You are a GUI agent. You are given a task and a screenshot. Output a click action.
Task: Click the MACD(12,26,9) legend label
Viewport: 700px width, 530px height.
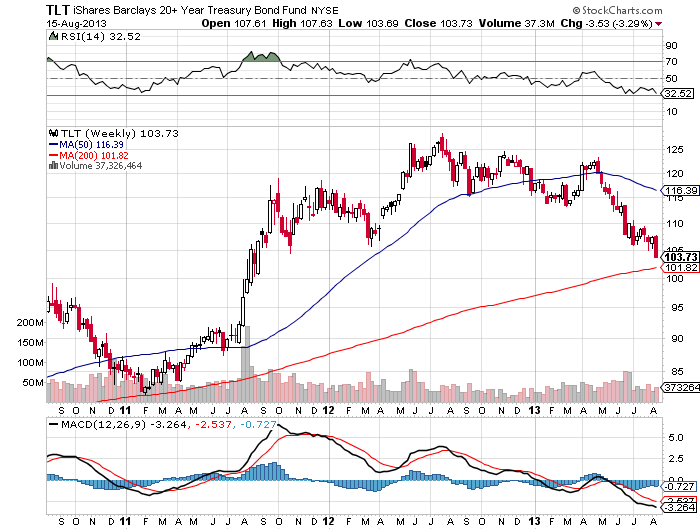click(x=104, y=424)
